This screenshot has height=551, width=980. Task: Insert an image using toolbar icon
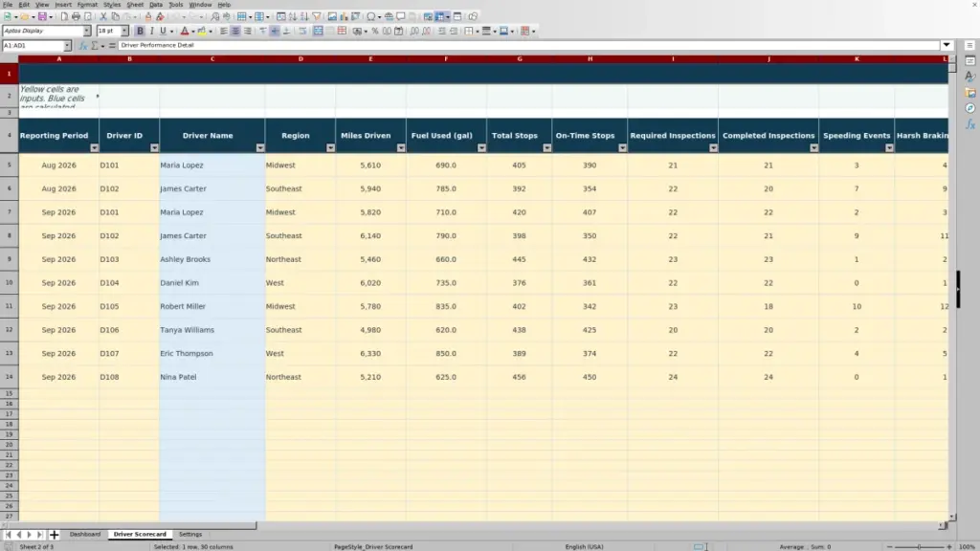click(332, 16)
